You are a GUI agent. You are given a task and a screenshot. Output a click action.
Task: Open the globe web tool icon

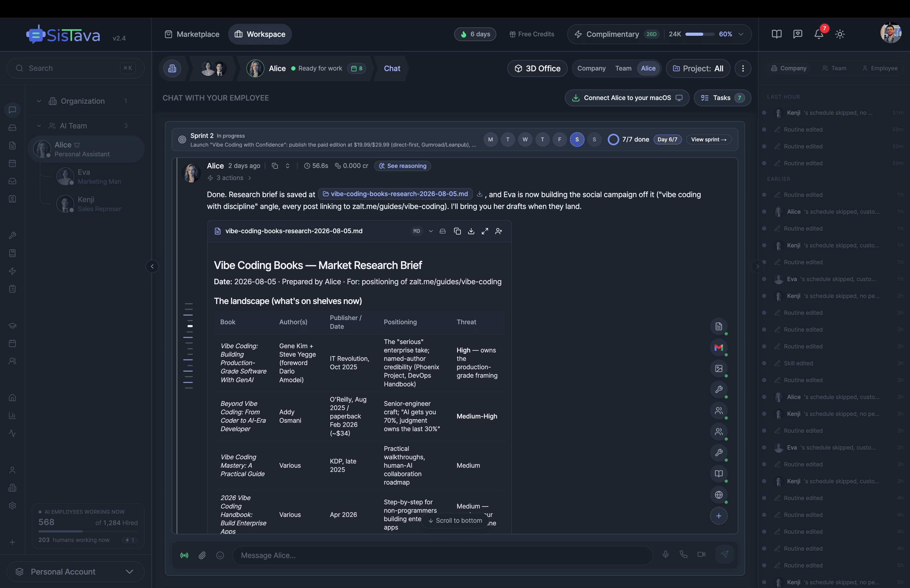point(719,495)
